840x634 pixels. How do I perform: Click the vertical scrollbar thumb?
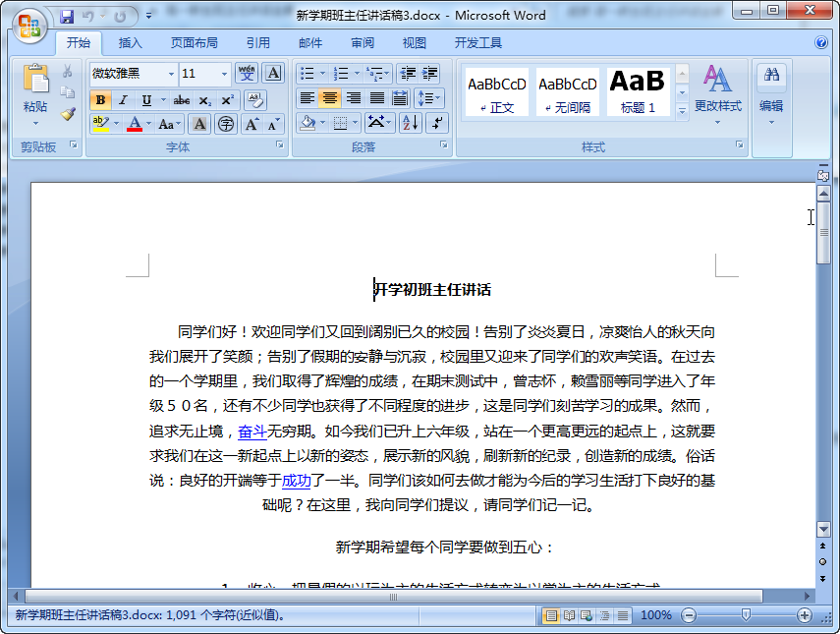coord(823,233)
